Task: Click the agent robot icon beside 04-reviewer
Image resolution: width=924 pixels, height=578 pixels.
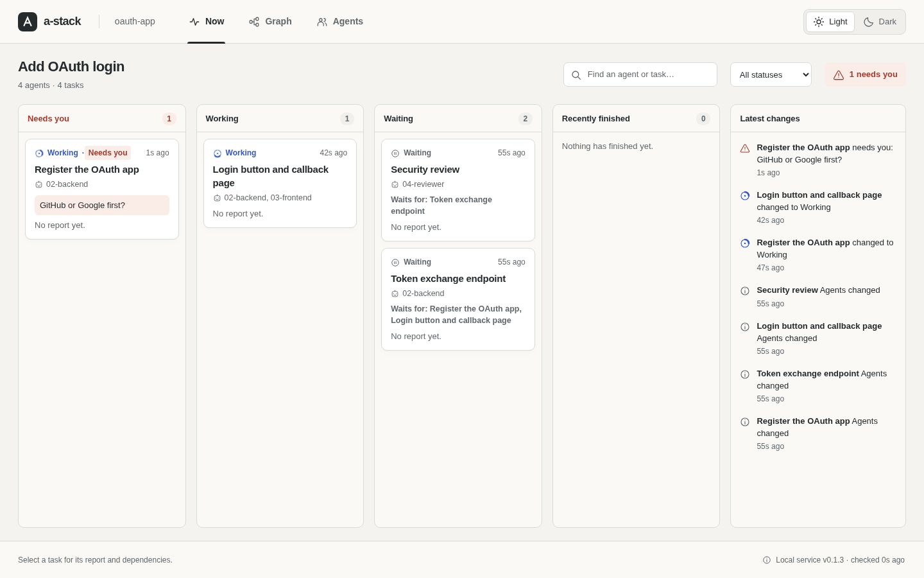Action: click(395, 185)
